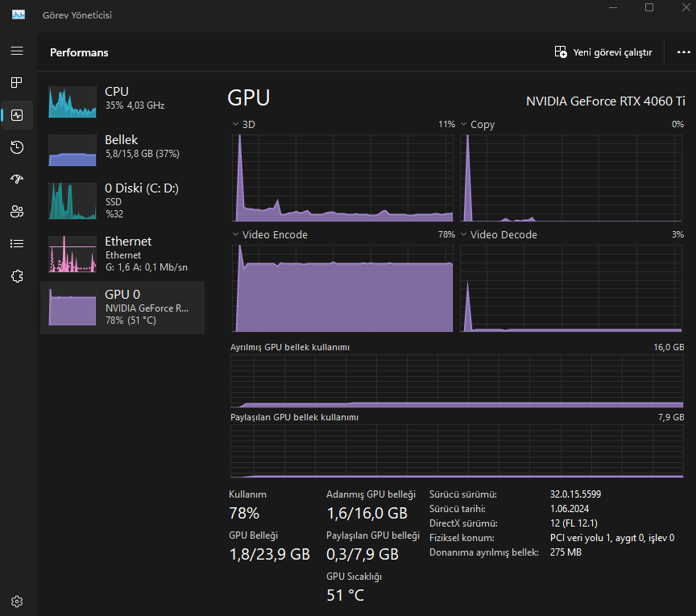
Task: Select the Performance sidebar icon
Action: (x=17, y=115)
